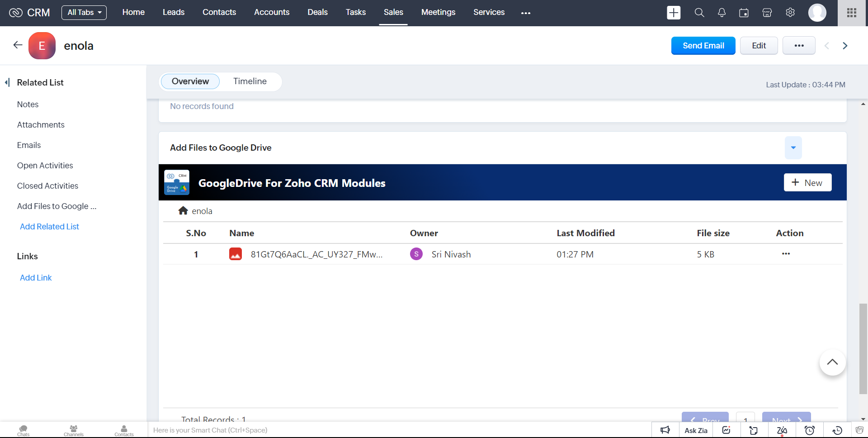Go to the Deals module tab
This screenshot has width=868, height=438.
[x=317, y=13]
